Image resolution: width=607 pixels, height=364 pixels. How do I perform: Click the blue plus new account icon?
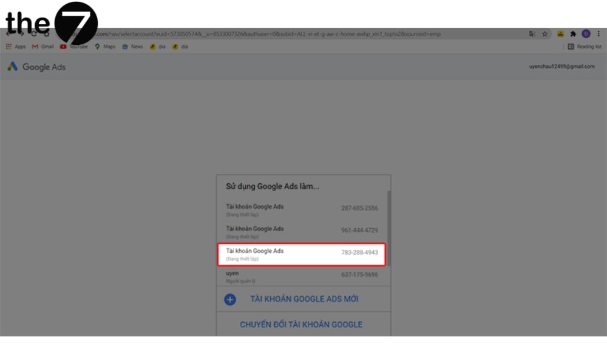pyautogui.click(x=230, y=299)
